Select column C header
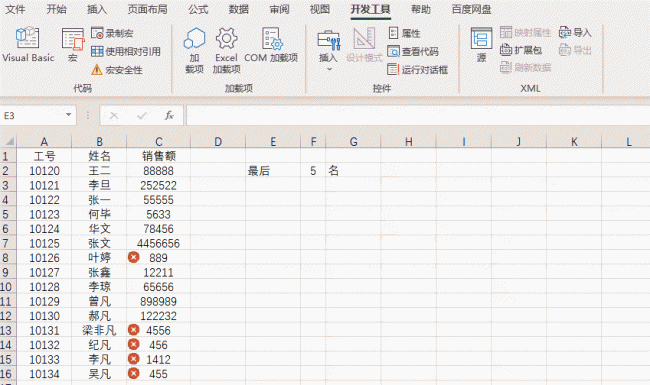The width and height of the screenshot is (650, 385). (x=159, y=142)
